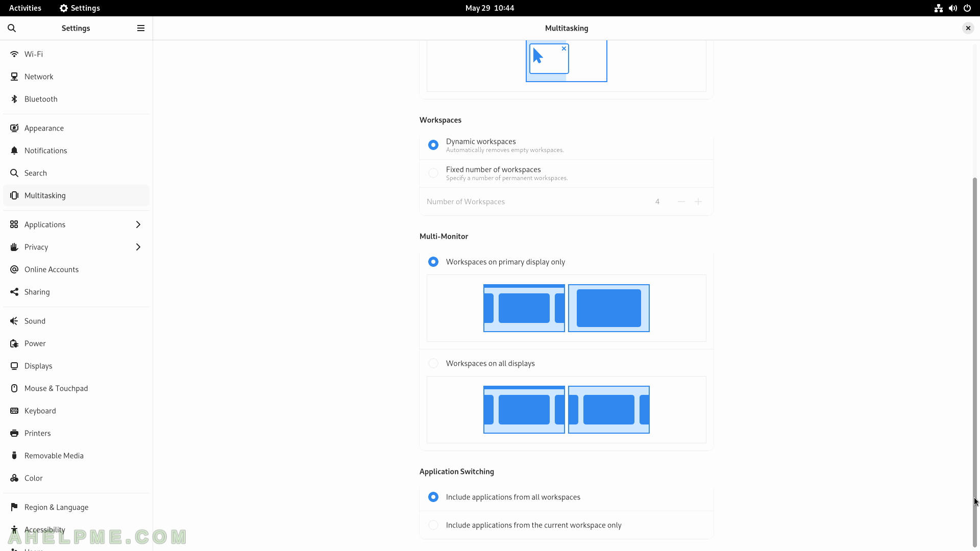Click the volume icon in top bar

pyautogui.click(x=953, y=8)
